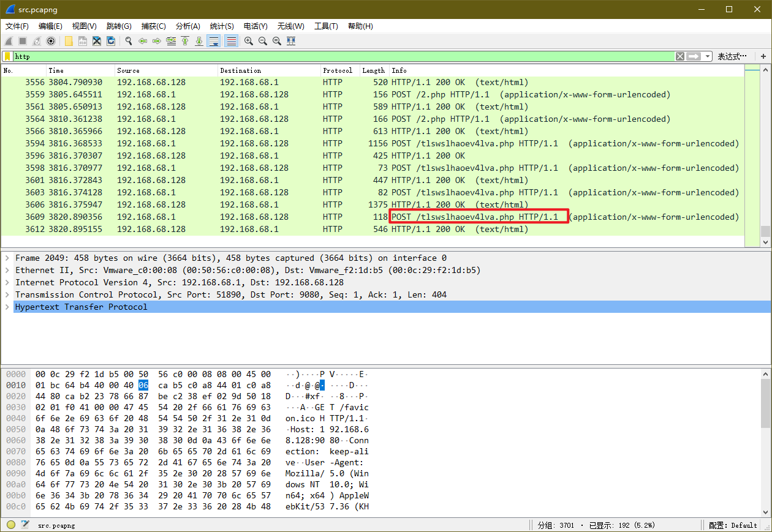The width and height of the screenshot is (772, 532).
Task: Clear the http display filter
Action: pyautogui.click(x=680, y=56)
